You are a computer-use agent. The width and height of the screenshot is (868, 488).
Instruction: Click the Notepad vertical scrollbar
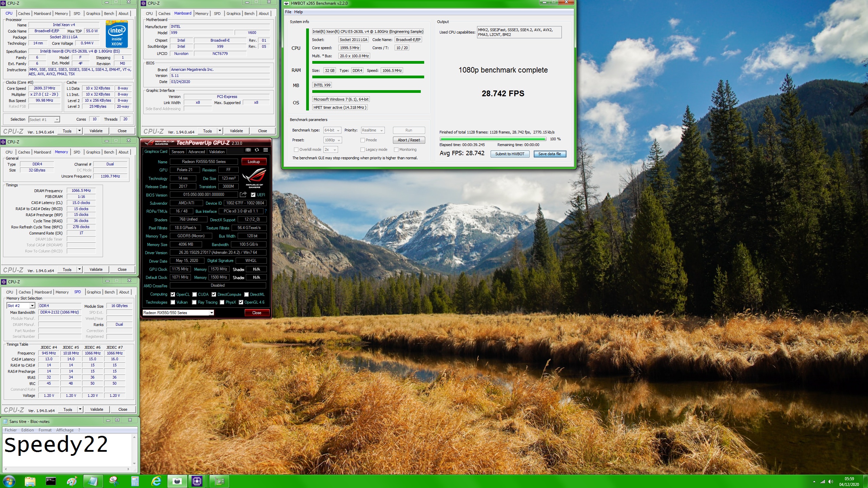[x=134, y=450]
